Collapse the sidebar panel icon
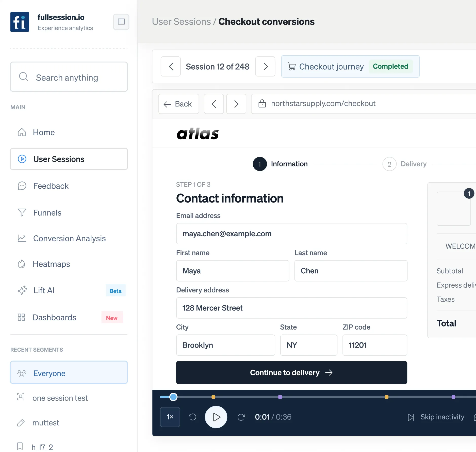The width and height of the screenshot is (476, 452). (121, 22)
